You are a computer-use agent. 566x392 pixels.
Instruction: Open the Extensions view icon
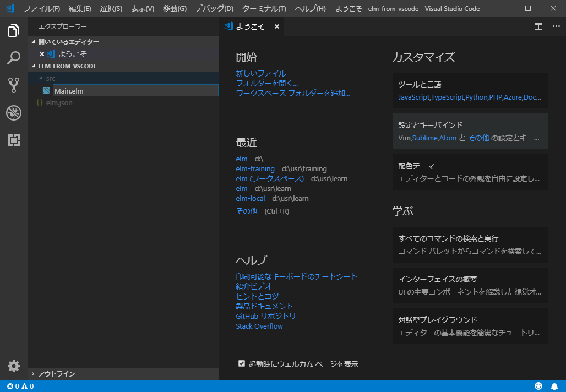coord(14,140)
